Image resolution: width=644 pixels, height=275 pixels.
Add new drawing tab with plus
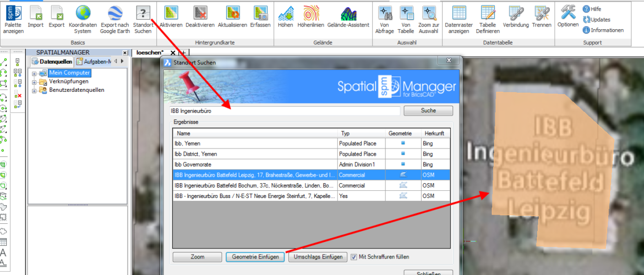pos(184,53)
